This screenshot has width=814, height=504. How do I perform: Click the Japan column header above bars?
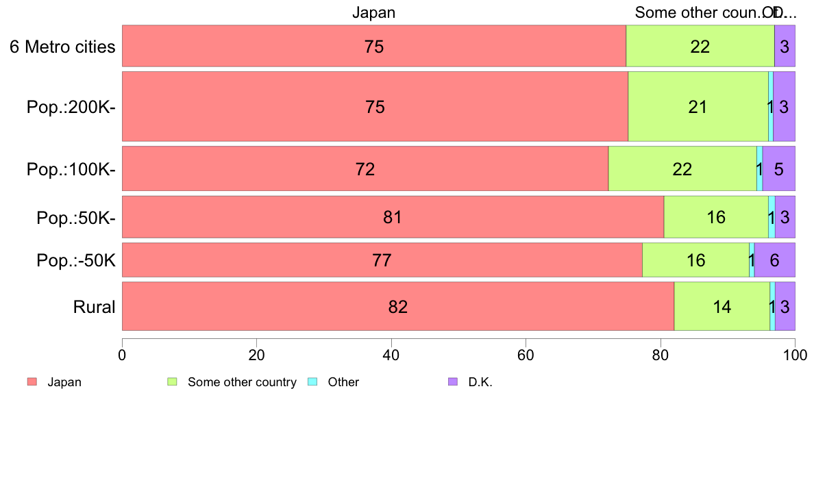click(374, 12)
